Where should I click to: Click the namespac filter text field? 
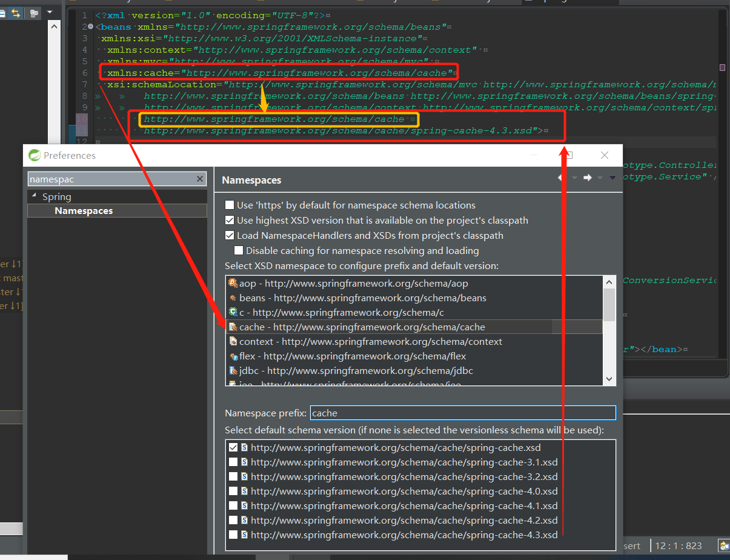point(111,179)
